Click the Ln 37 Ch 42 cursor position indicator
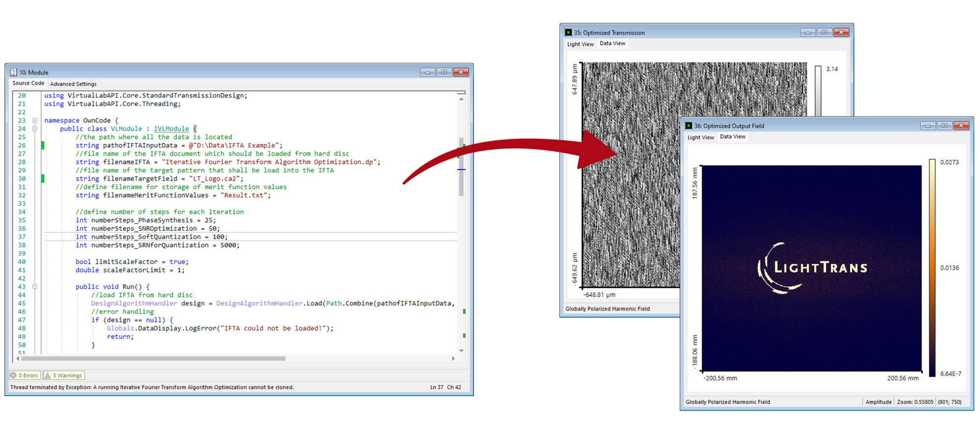Screen dimensions: 980x434 (445, 387)
